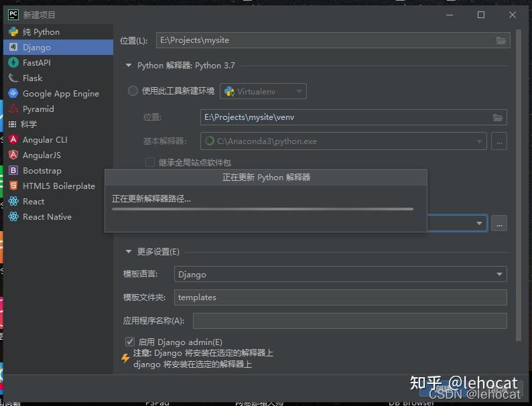
Task: Open the Virtualenv tool dropdown
Action: point(263,91)
